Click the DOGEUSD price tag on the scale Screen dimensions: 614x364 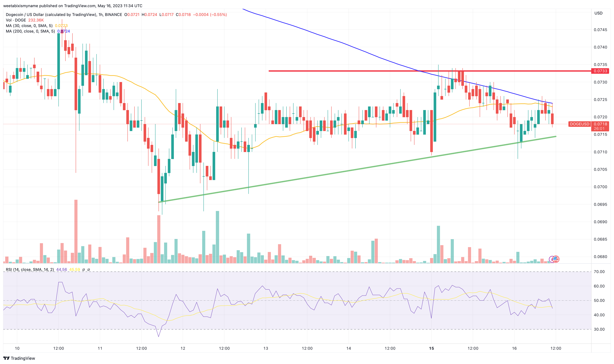tap(579, 124)
